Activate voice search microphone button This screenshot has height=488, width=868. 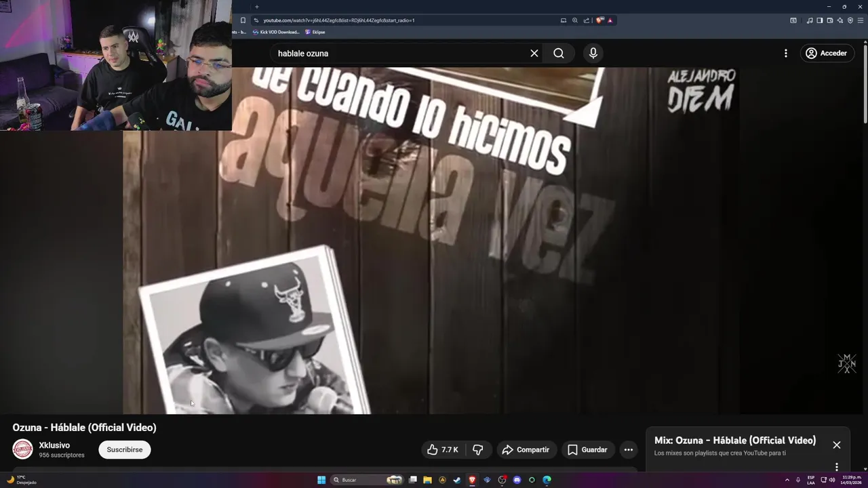pyautogui.click(x=593, y=53)
